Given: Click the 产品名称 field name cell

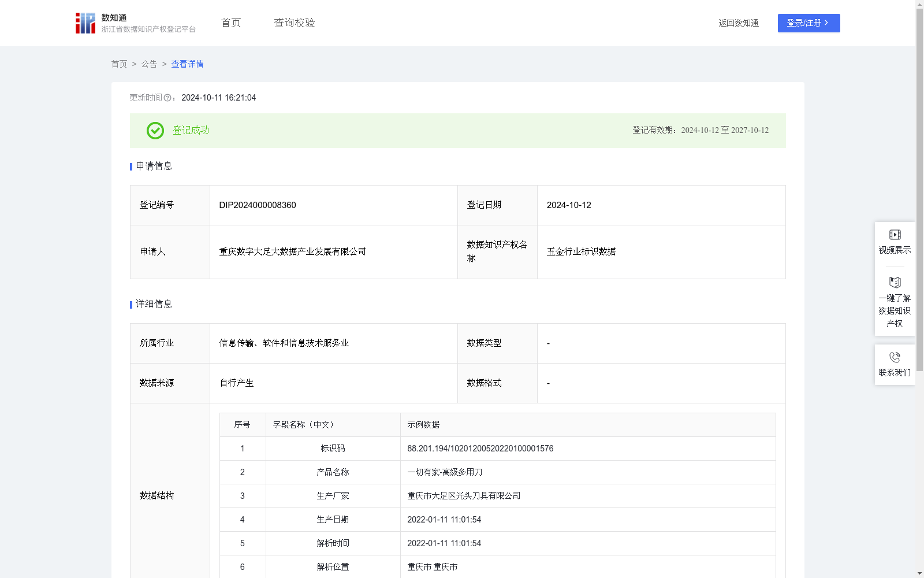Looking at the screenshot, I should coord(333,472).
